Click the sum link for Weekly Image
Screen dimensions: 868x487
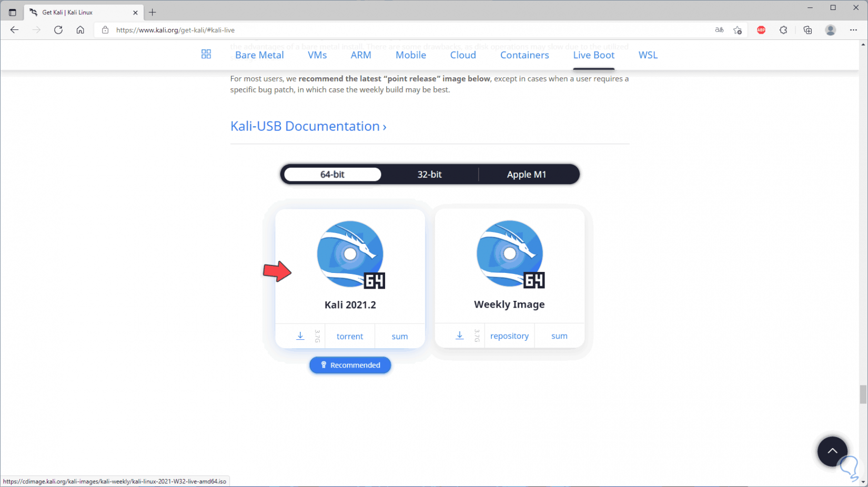(x=559, y=336)
